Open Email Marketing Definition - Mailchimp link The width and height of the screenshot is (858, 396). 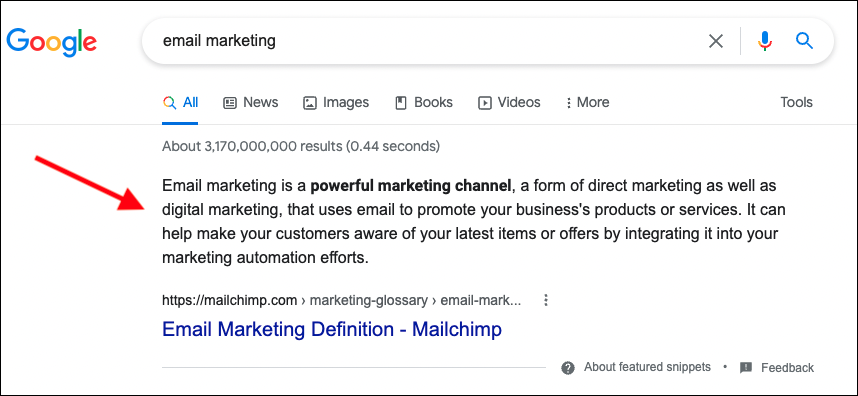[332, 329]
